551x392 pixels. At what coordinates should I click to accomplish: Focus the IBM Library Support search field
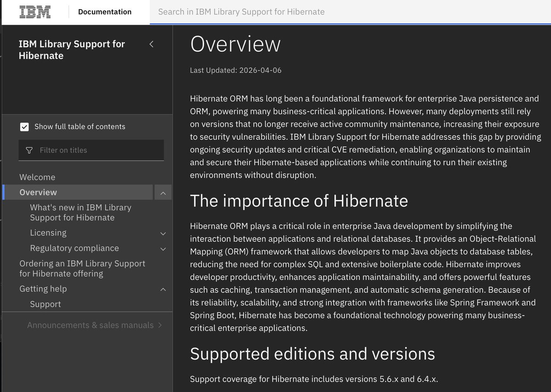(x=350, y=12)
